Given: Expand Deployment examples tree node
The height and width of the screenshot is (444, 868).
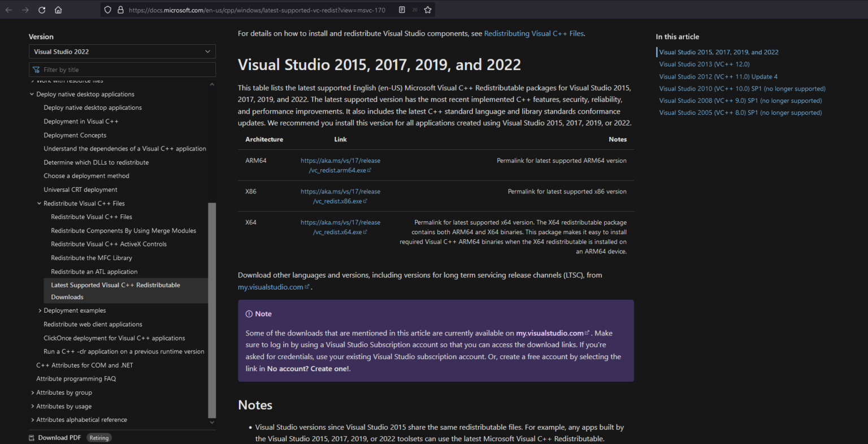Looking at the screenshot, I should 40,311.
